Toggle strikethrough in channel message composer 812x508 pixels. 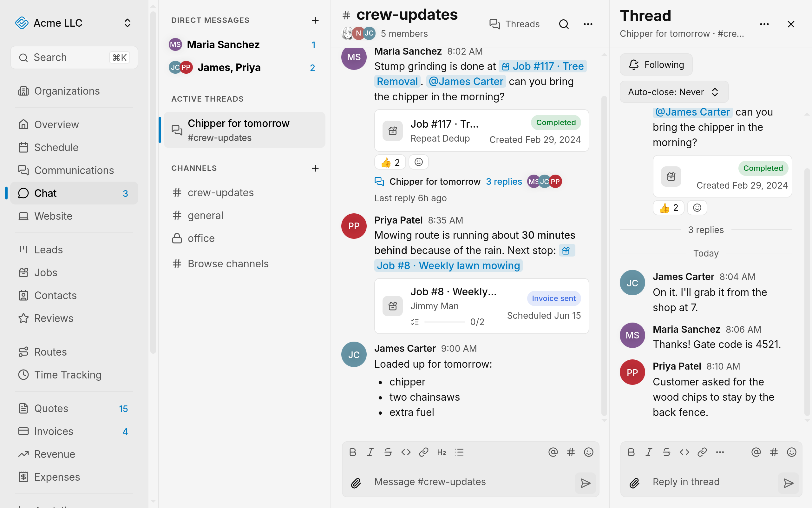388,452
